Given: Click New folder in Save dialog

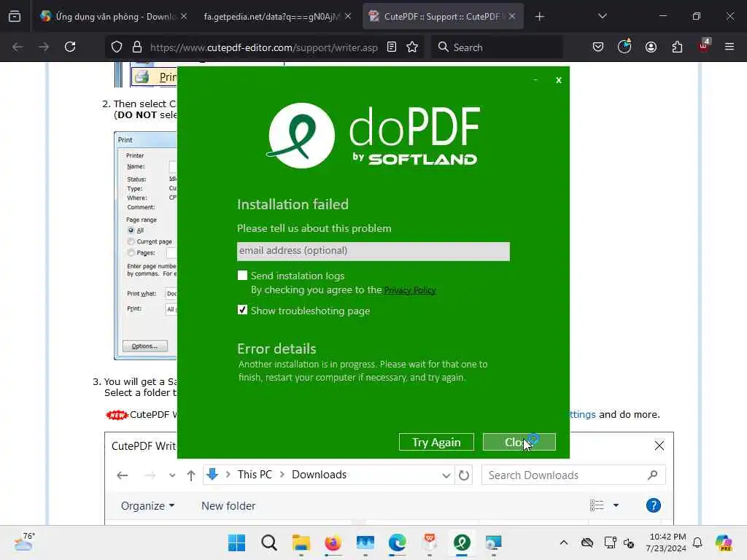Looking at the screenshot, I should pos(228,506).
